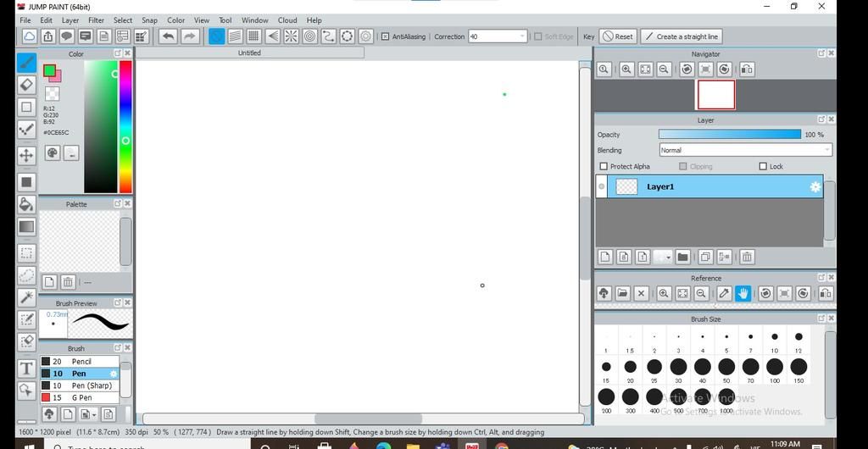Enable the concentric circle snap guide
This screenshot has height=449, width=868.
pyautogui.click(x=310, y=36)
